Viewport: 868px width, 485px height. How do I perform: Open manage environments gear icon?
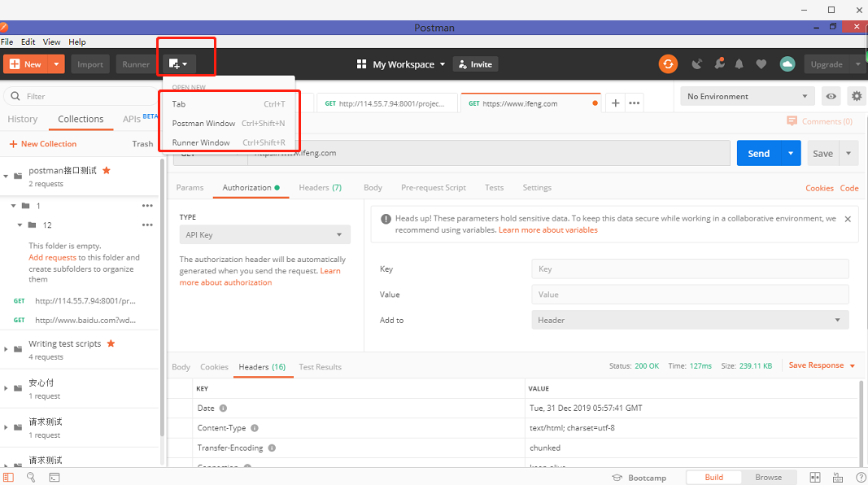pyautogui.click(x=857, y=96)
